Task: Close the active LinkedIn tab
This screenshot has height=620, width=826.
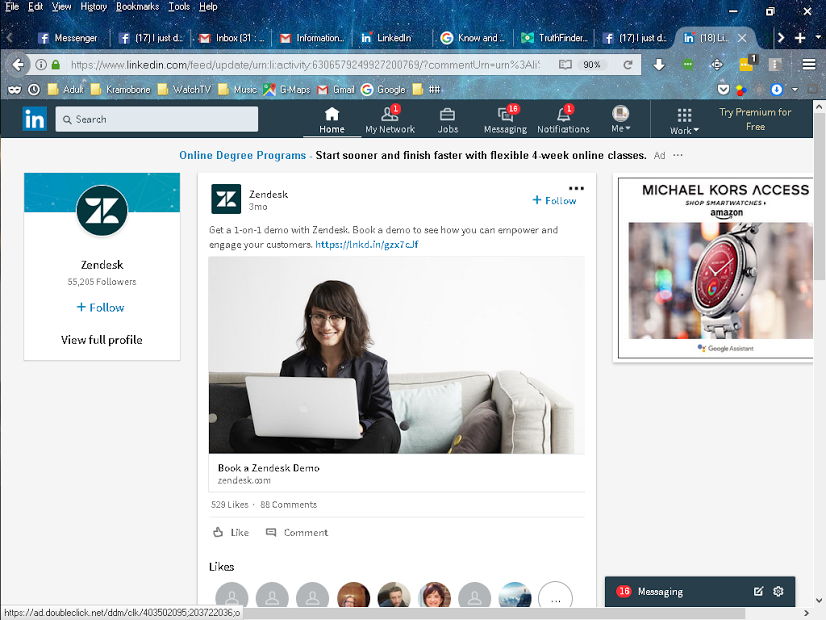Action: (742, 38)
